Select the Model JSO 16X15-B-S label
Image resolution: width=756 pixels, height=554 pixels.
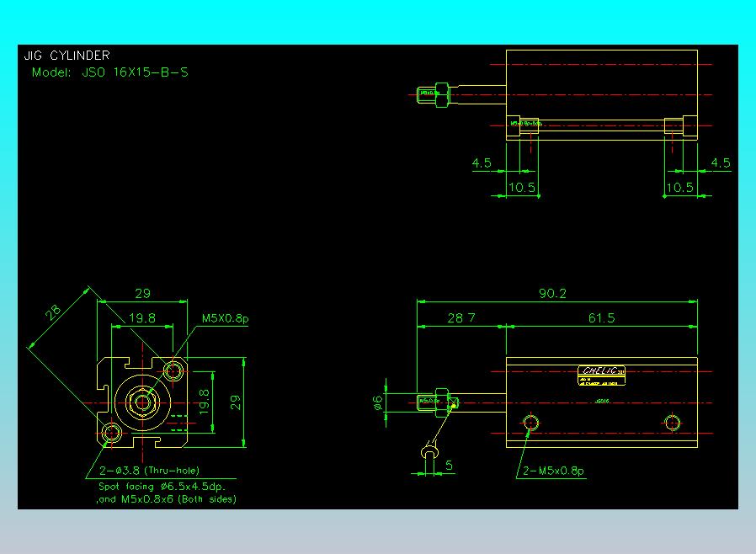click(109, 72)
